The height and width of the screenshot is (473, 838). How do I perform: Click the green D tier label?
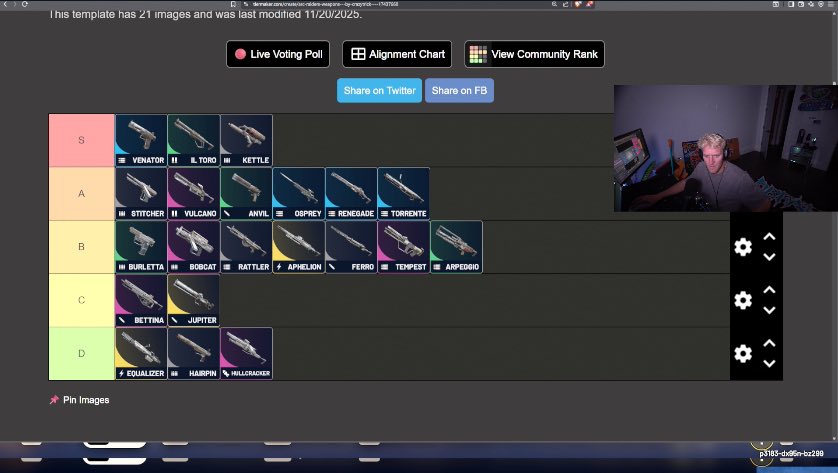point(82,353)
